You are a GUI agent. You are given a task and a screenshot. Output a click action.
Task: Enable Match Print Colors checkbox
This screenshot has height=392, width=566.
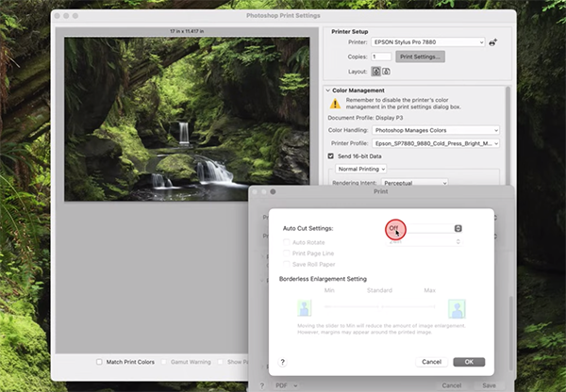click(x=99, y=362)
